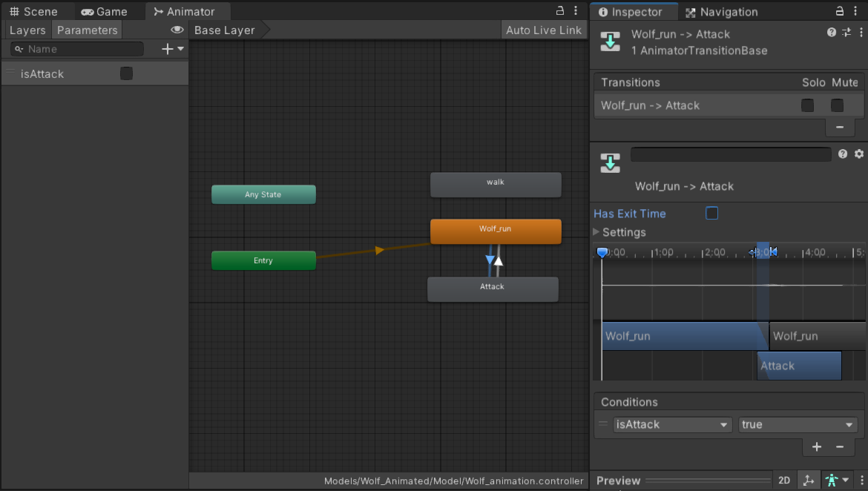
Task: Select the Attack clip in the timeline
Action: click(x=799, y=366)
